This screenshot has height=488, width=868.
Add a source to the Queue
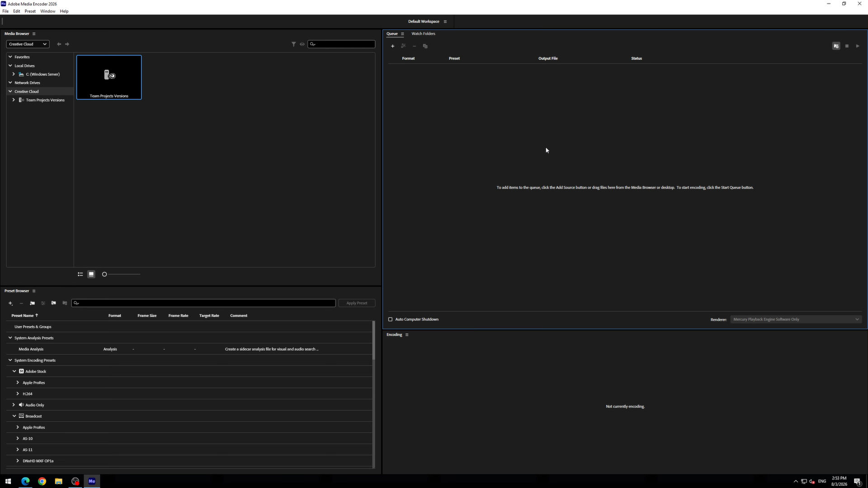(x=392, y=46)
